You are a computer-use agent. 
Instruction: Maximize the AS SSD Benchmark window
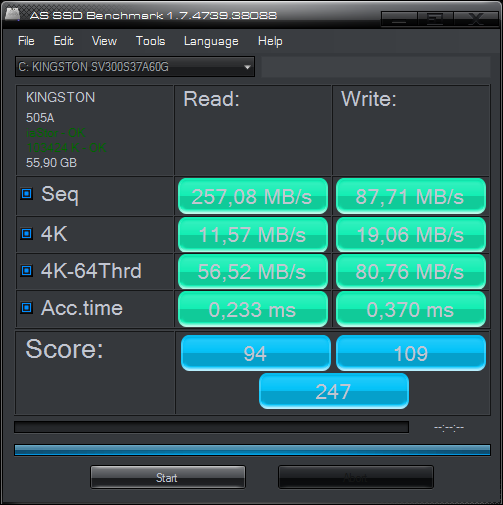435,19
